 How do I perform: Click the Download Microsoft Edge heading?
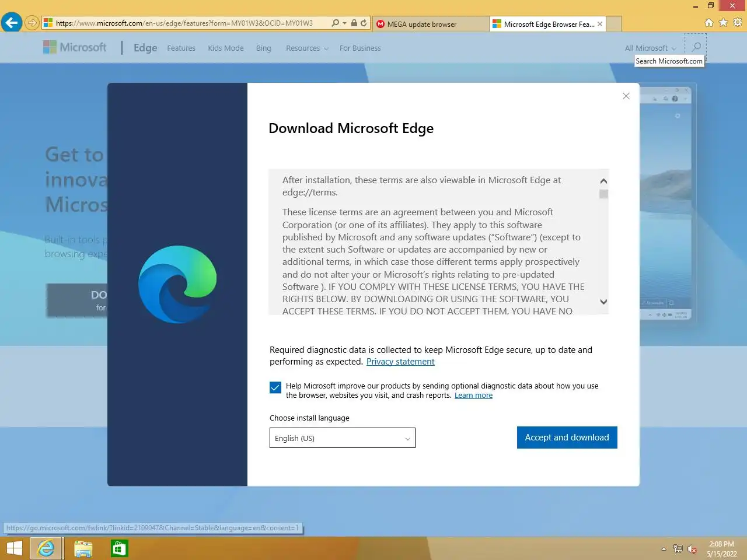click(x=351, y=128)
